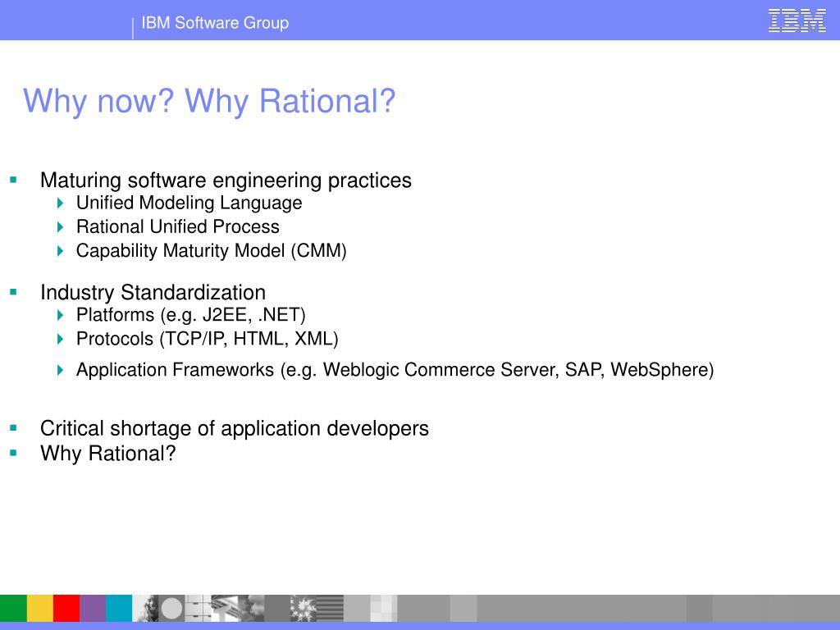Click the green square in the footer strip
The image size is (840, 630).
(13, 608)
